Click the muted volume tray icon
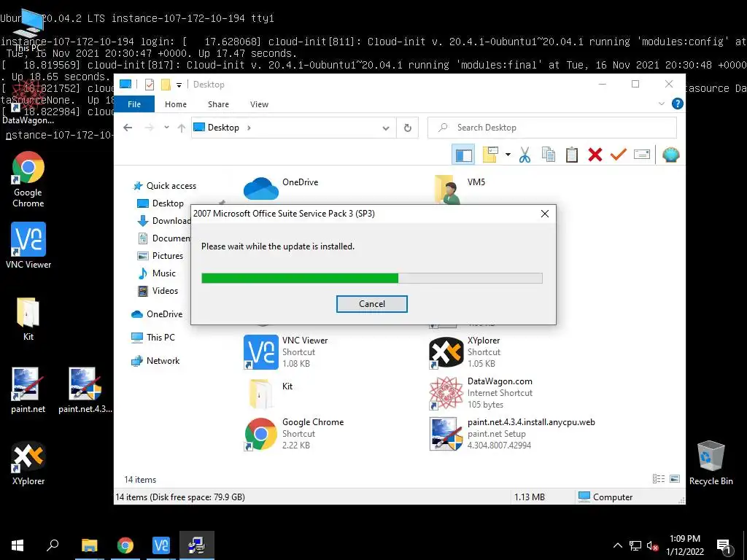 coord(653,545)
